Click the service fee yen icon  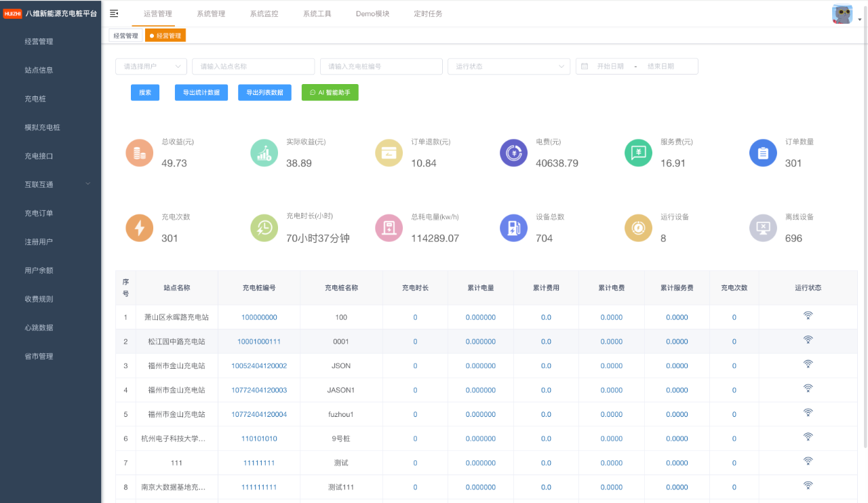click(638, 153)
